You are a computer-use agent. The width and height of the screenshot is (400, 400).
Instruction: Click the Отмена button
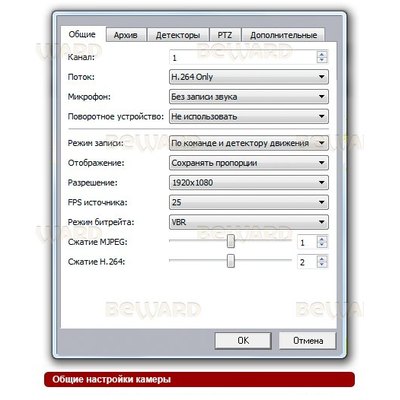308,340
